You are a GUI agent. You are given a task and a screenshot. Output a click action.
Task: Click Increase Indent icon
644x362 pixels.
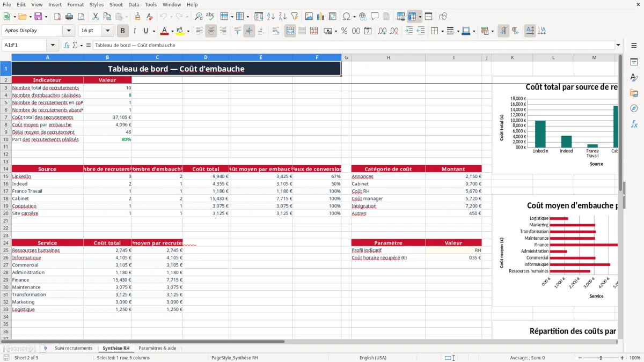pos(409,31)
